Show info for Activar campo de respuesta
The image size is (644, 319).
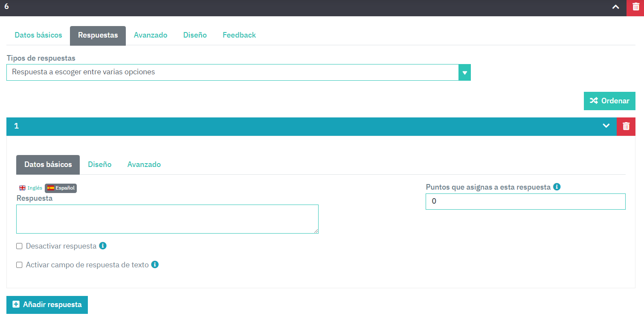[x=155, y=264]
